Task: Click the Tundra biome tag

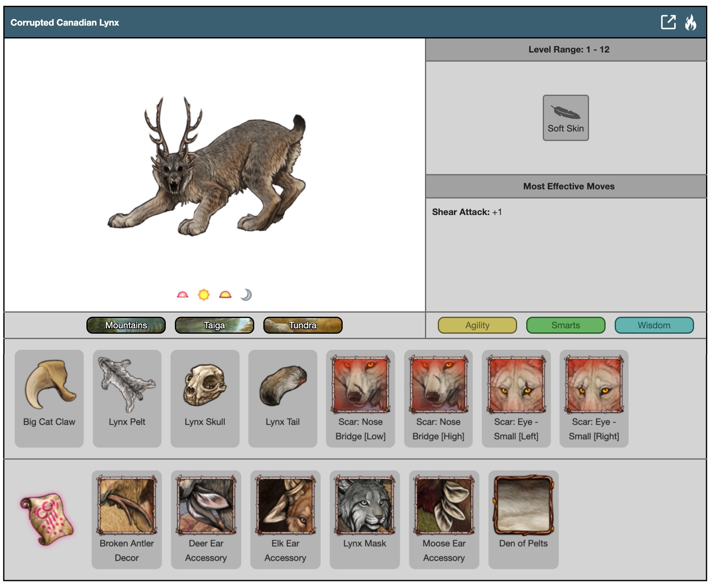Action: [x=303, y=325]
